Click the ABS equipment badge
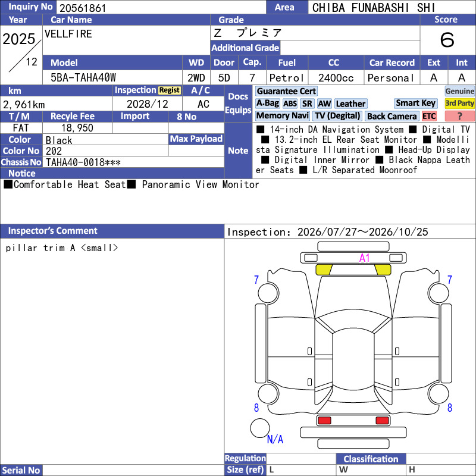Viewport: 476px width, 476px height. pos(290,104)
